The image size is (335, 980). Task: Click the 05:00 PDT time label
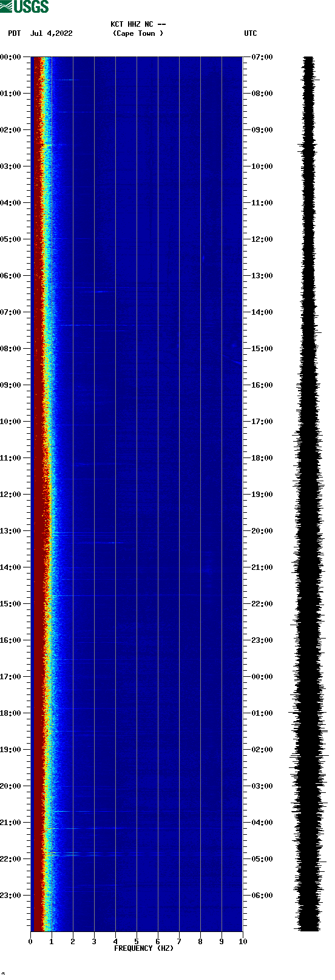click(11, 239)
